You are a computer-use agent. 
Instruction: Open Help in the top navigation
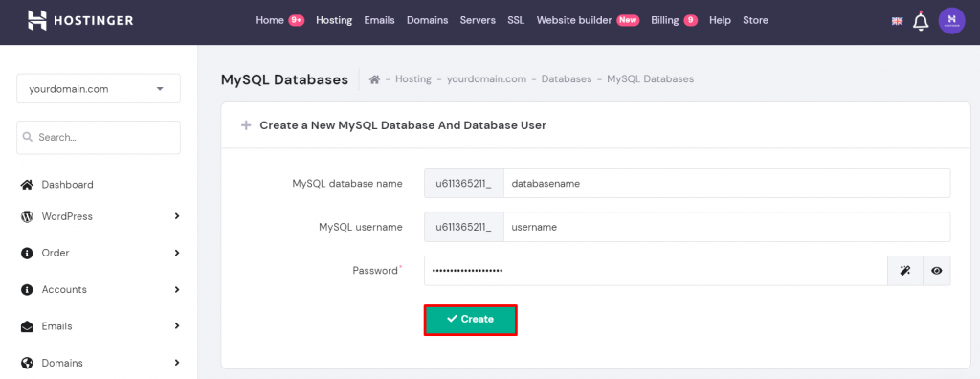720,21
